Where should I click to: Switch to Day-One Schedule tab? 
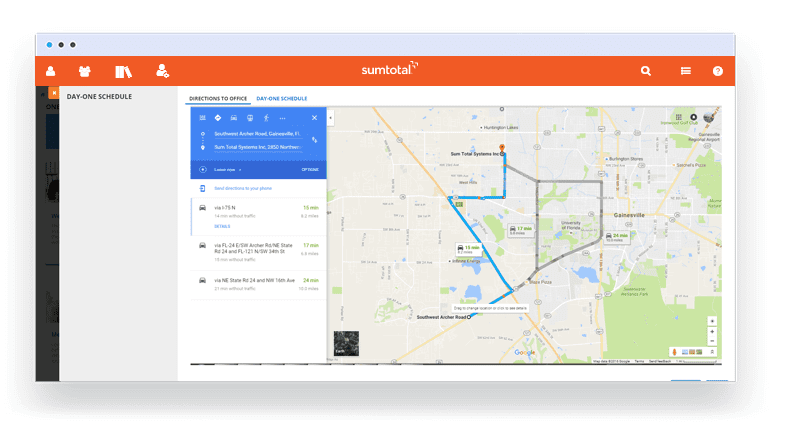click(281, 98)
